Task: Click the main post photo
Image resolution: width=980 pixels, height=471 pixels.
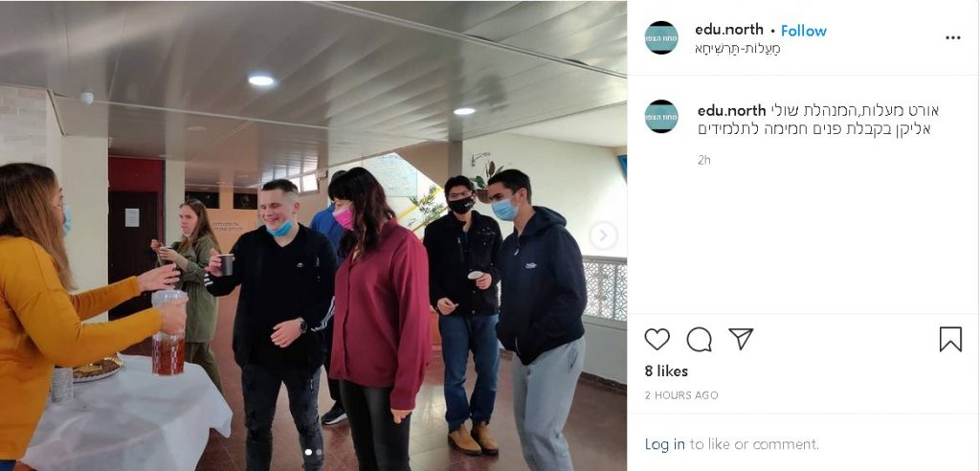Action: click(x=313, y=235)
